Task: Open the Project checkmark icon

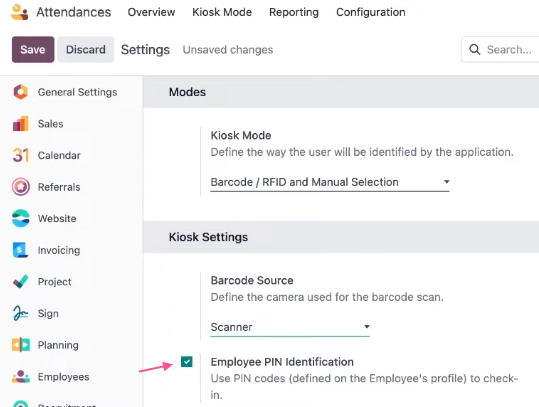Action: [x=21, y=282]
